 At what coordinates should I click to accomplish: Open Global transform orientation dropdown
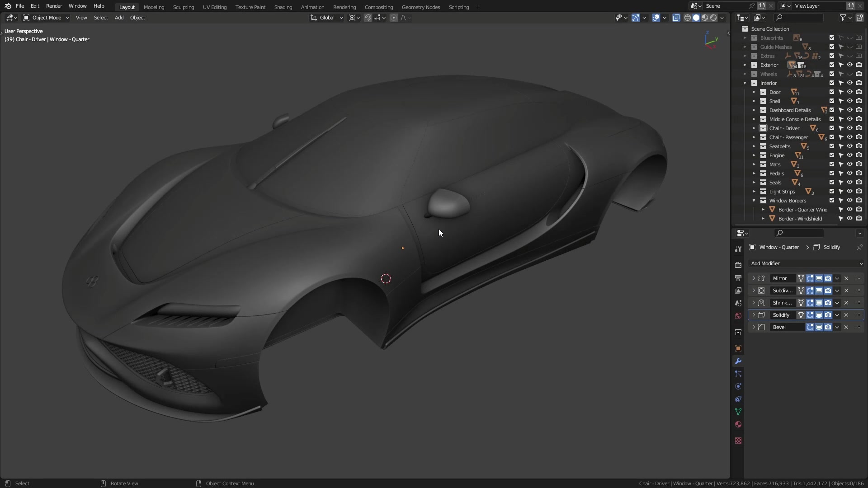pos(327,18)
